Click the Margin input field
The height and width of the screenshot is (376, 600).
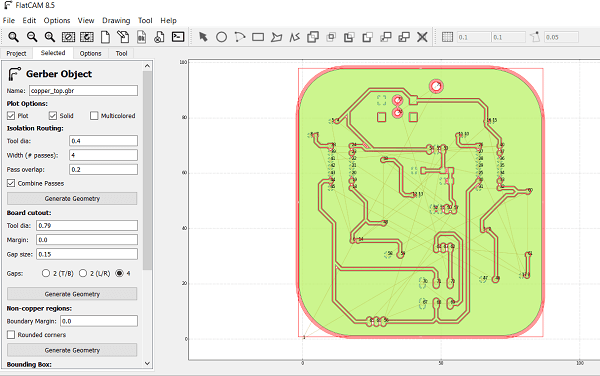click(x=87, y=240)
